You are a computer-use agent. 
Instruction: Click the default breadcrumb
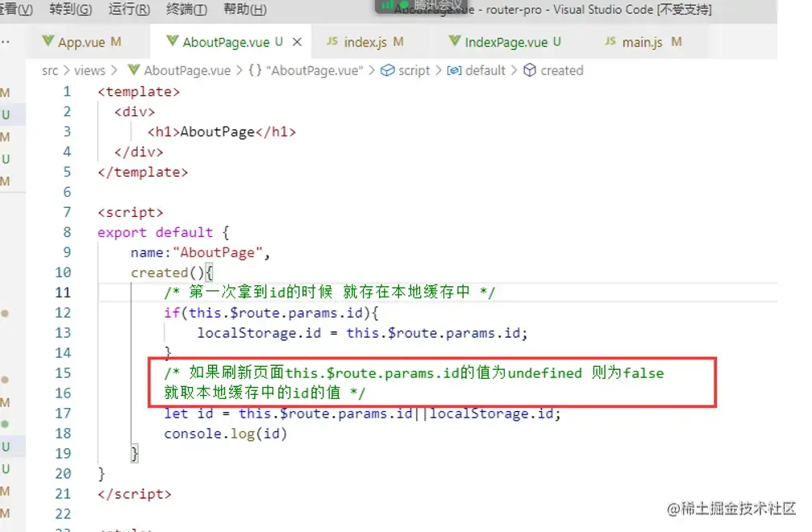click(485, 70)
